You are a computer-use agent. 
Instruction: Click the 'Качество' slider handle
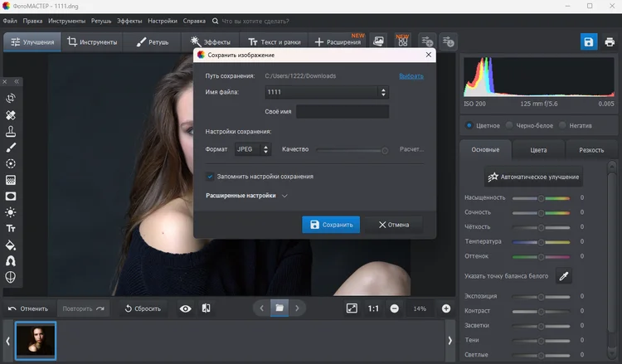[x=384, y=150]
